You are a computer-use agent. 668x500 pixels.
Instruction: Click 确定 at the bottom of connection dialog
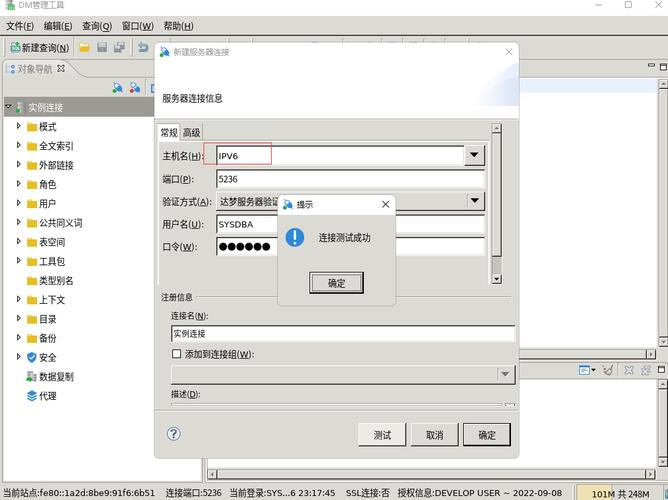(487, 435)
